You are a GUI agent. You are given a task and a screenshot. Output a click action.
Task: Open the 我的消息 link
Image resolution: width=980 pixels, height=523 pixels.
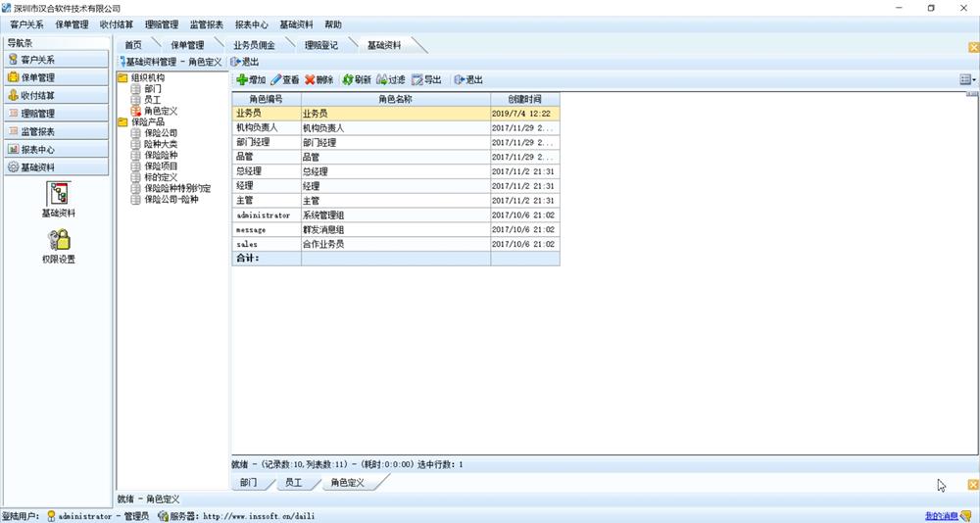(941, 516)
